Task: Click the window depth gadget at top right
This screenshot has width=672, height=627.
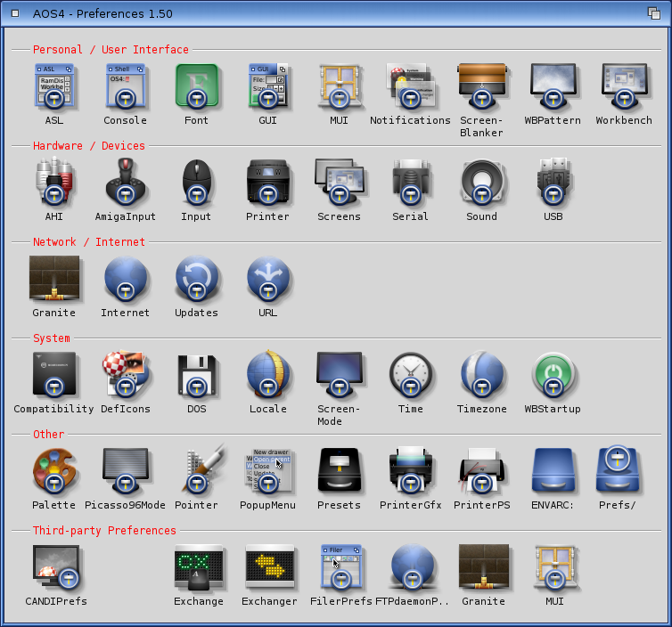Action: (x=654, y=13)
